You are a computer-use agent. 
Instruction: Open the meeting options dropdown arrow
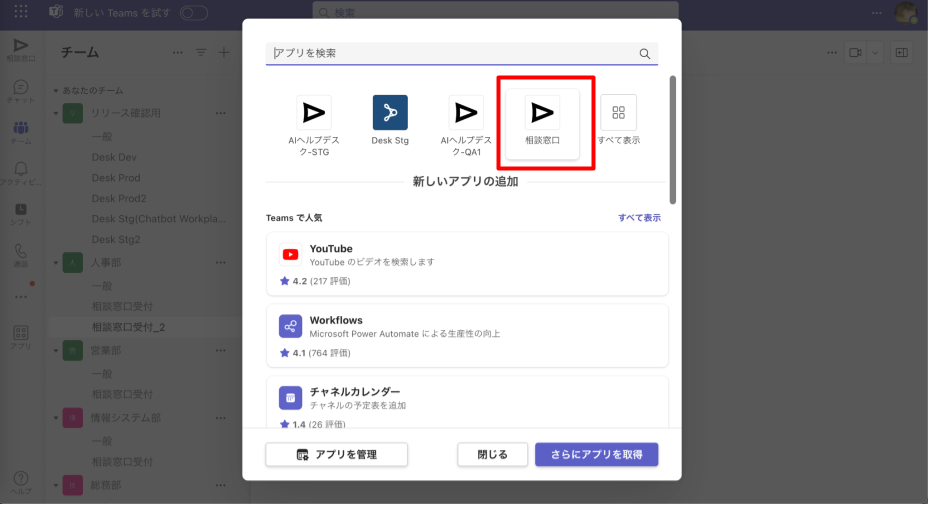(x=875, y=53)
